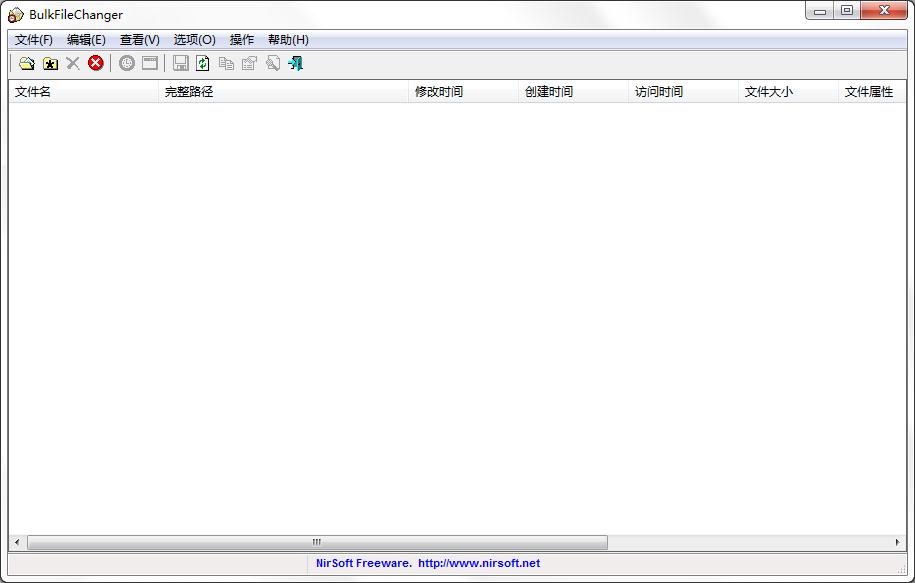This screenshot has height=583, width=915.
Task: Clear the file list via red stop icon
Action: (96, 63)
